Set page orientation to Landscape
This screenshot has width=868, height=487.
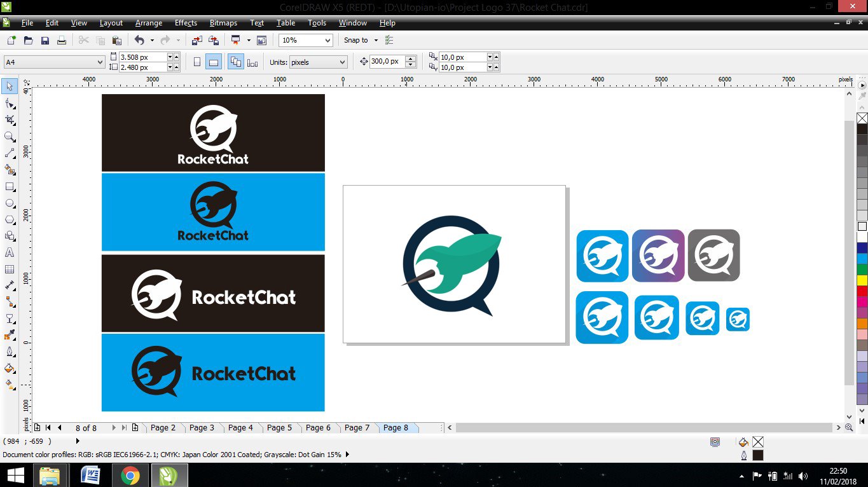[214, 62]
